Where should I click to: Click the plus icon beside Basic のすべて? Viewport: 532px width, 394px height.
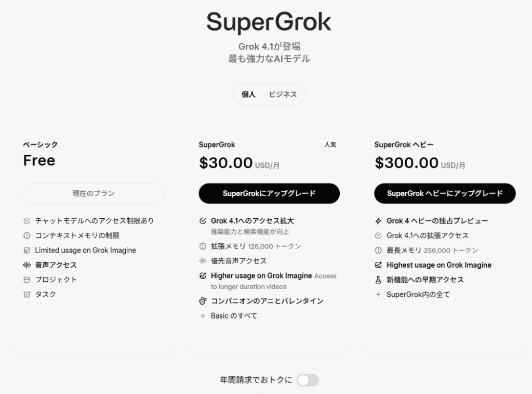point(203,316)
